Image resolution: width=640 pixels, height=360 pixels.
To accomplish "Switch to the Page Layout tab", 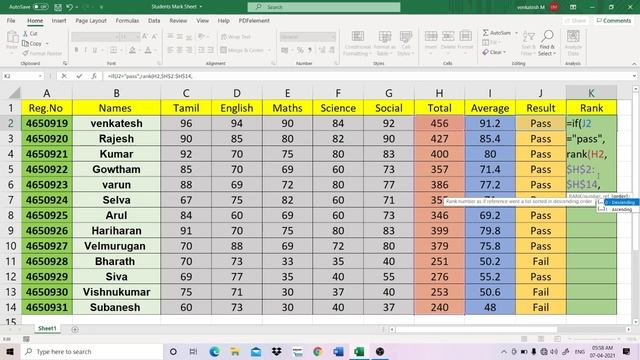I will pyautogui.click(x=91, y=20).
